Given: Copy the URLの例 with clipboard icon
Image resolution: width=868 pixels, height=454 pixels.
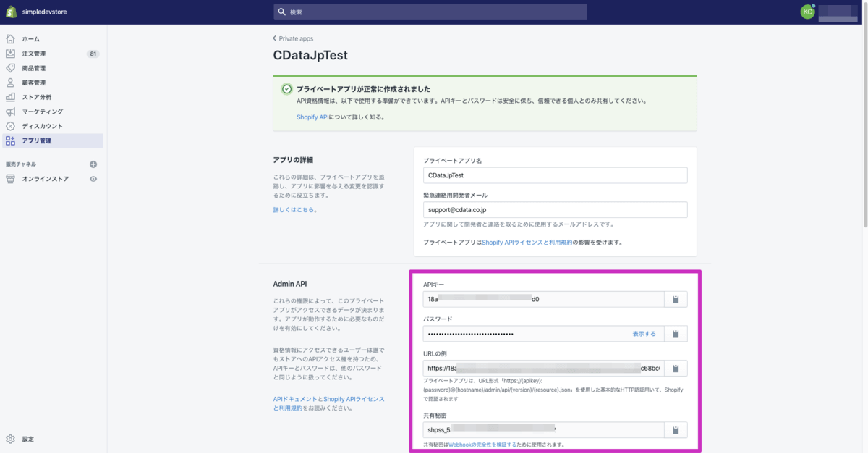Looking at the screenshot, I should point(676,368).
